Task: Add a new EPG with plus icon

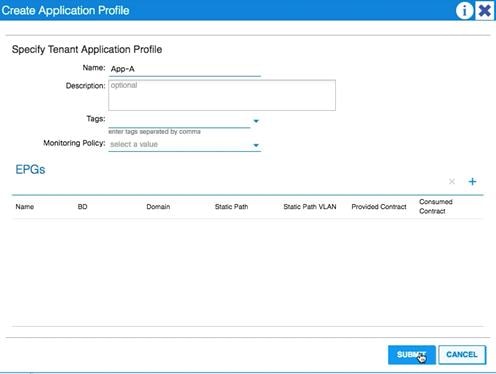Action: tap(472, 182)
